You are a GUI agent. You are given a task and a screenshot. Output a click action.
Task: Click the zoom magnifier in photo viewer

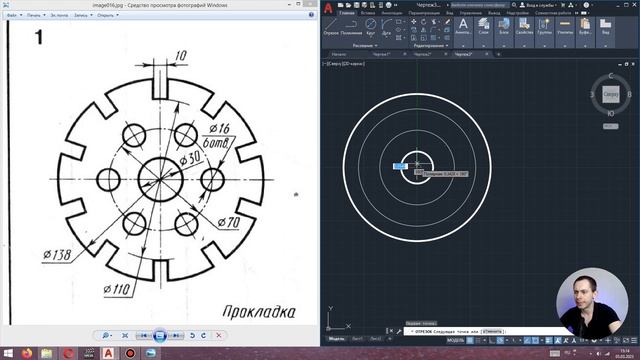click(106, 336)
